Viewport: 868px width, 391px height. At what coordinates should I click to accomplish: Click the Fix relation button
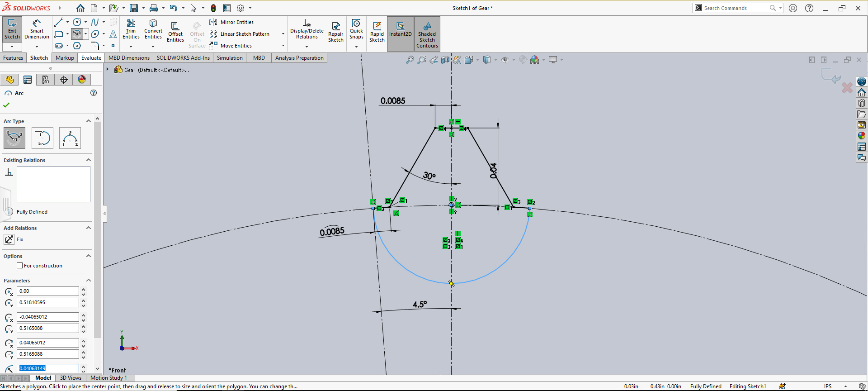coord(9,239)
